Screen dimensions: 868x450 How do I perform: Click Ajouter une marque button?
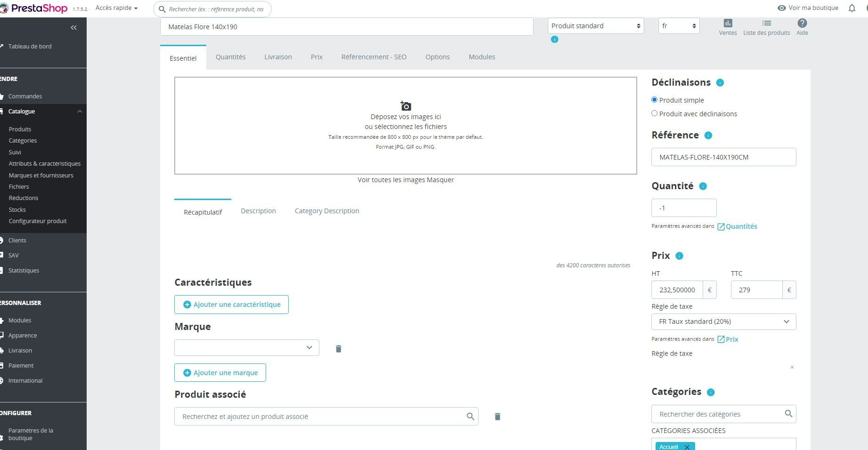point(220,373)
